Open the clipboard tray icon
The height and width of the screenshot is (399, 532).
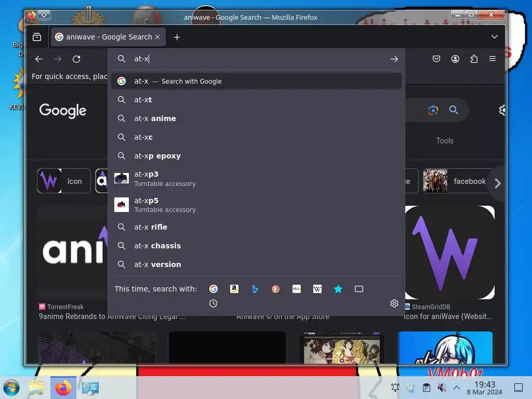426,388
